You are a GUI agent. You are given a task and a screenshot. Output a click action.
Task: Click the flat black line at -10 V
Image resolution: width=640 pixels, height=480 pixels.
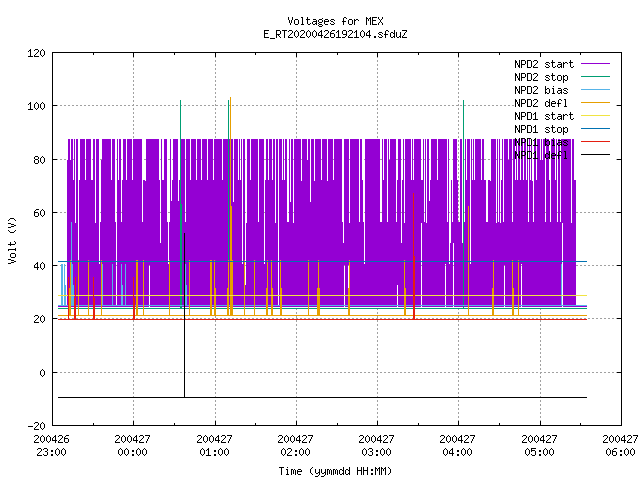point(322,397)
